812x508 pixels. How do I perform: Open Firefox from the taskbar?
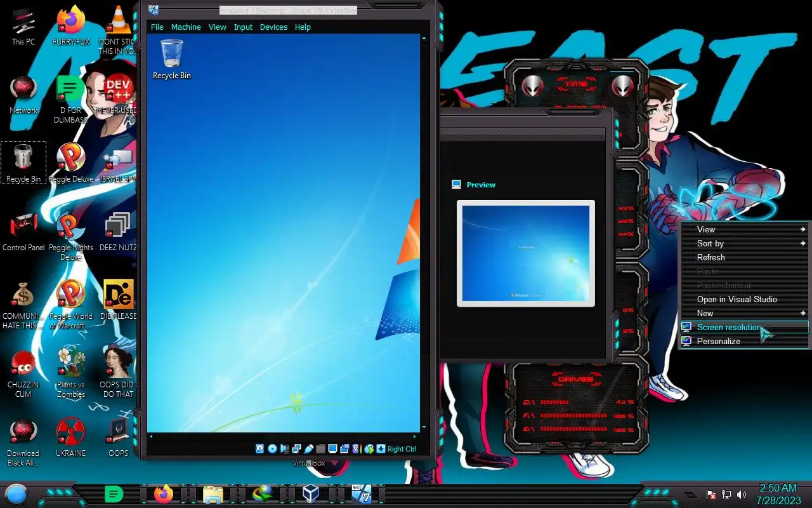pyautogui.click(x=164, y=493)
